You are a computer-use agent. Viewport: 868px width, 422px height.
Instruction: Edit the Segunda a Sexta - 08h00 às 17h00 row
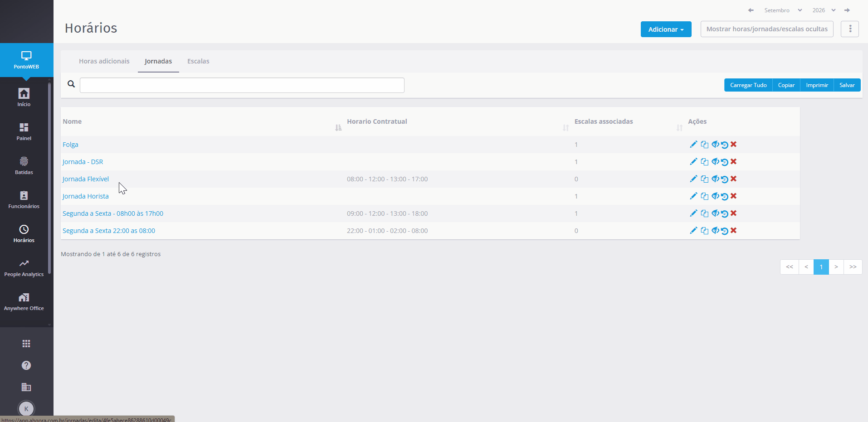coord(693,213)
